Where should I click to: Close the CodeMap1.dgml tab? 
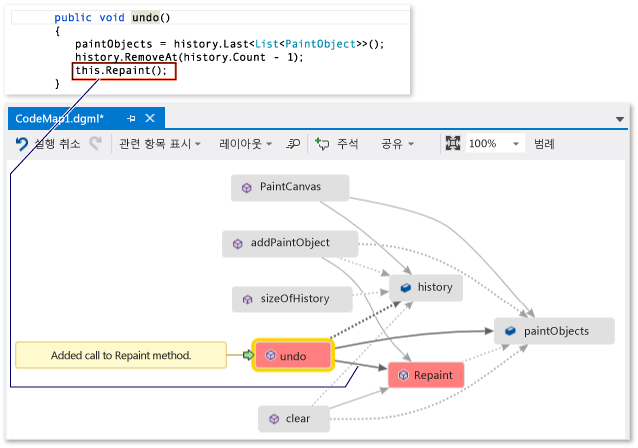(150, 118)
